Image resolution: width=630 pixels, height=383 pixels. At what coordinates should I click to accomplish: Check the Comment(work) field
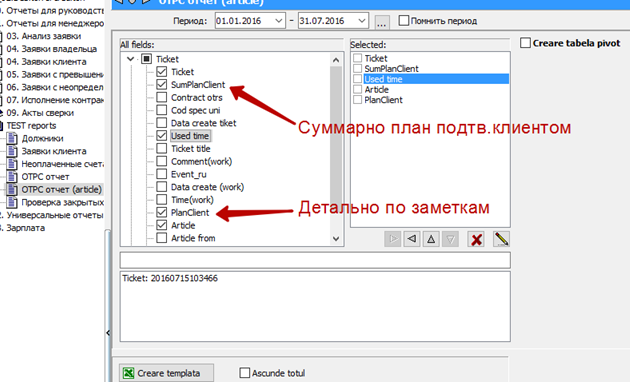(162, 162)
